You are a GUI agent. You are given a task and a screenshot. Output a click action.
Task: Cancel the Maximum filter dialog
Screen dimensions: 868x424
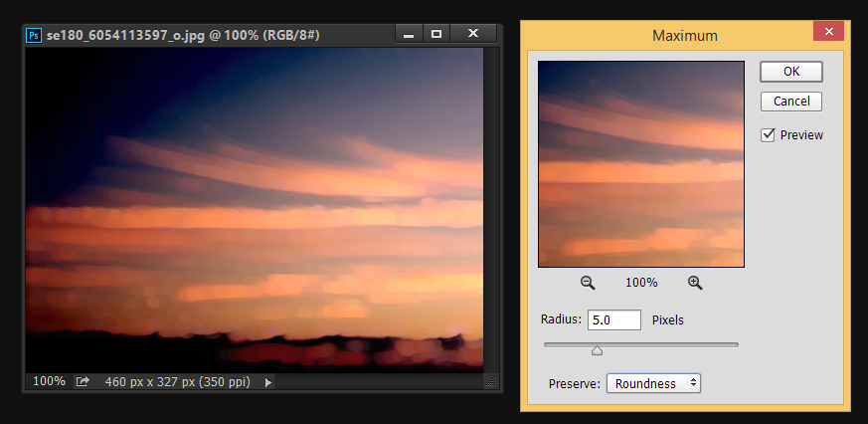coord(791,102)
